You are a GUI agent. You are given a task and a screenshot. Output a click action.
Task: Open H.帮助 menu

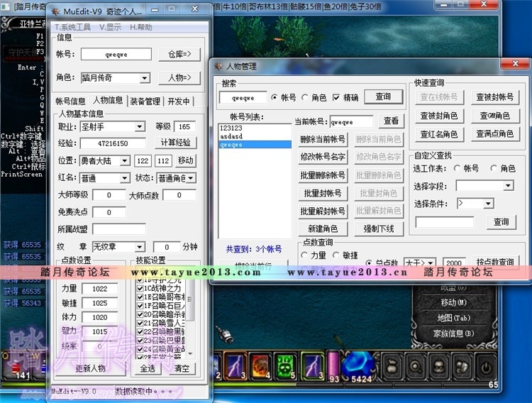pos(141,27)
